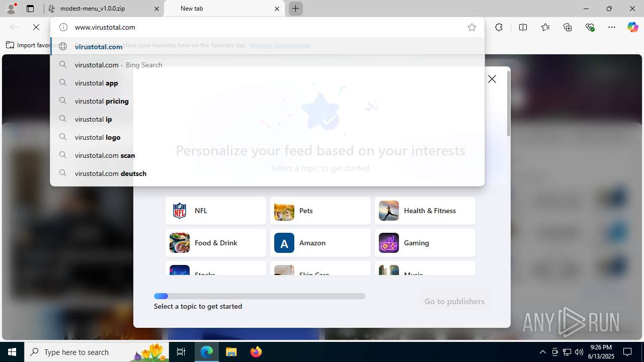
Task: Toggle Split screen icon
Action: (x=523, y=27)
